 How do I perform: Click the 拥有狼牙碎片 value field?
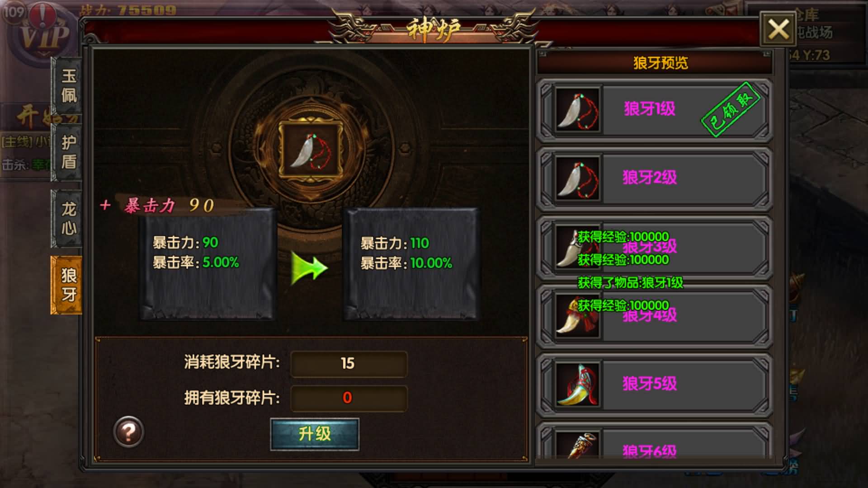pos(349,398)
